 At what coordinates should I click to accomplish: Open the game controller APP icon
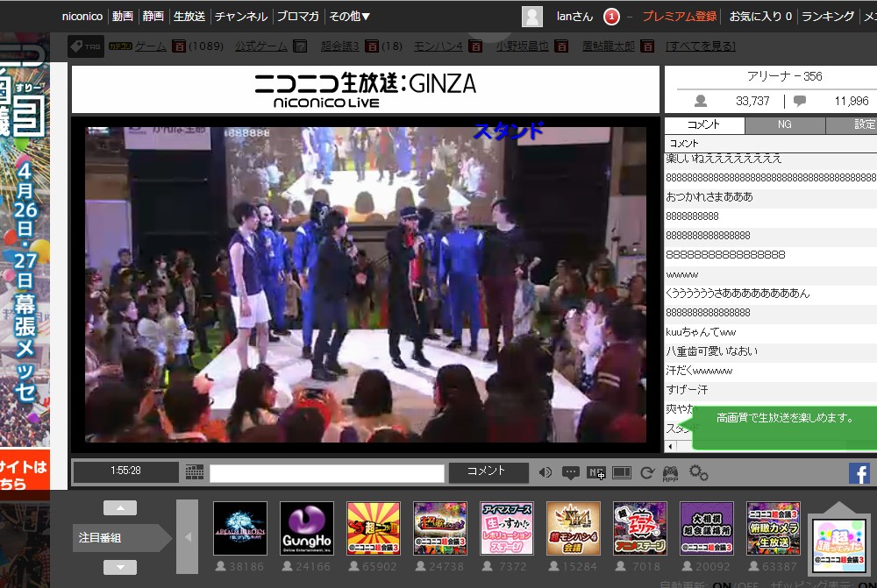click(x=670, y=473)
